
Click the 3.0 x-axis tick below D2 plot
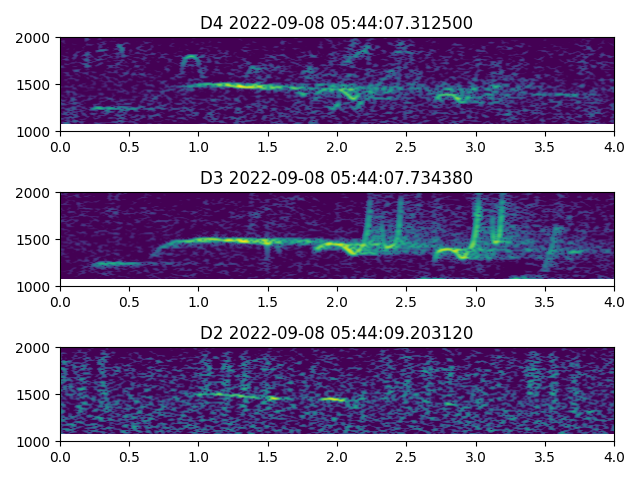pyautogui.click(x=476, y=457)
